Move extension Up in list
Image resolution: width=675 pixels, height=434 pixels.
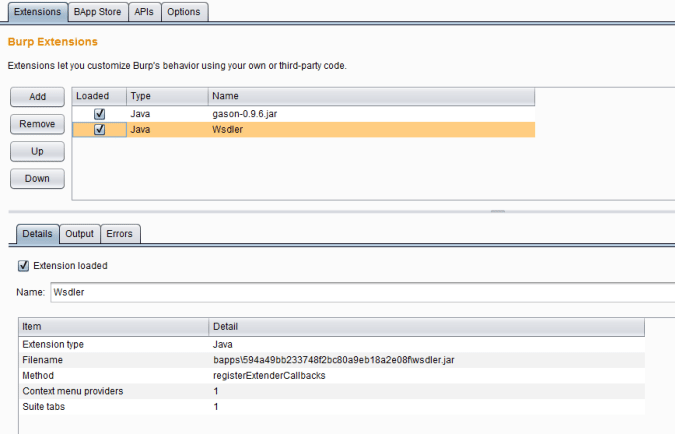click(x=37, y=152)
